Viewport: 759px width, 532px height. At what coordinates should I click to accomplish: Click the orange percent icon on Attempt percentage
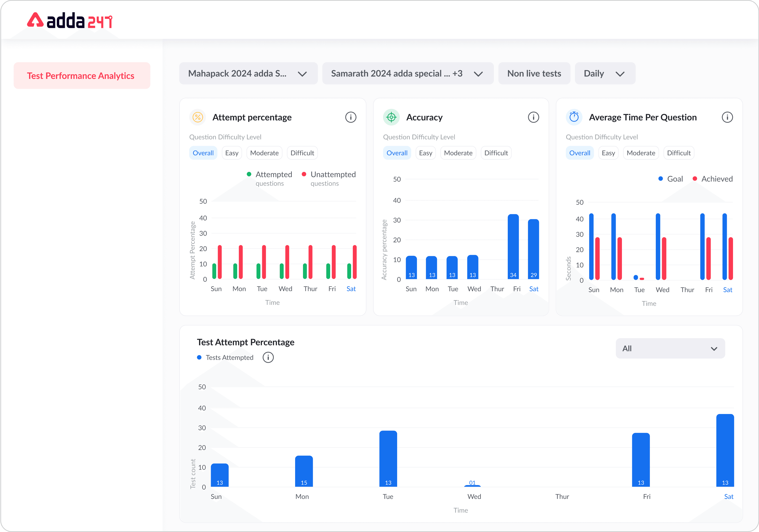[198, 117]
